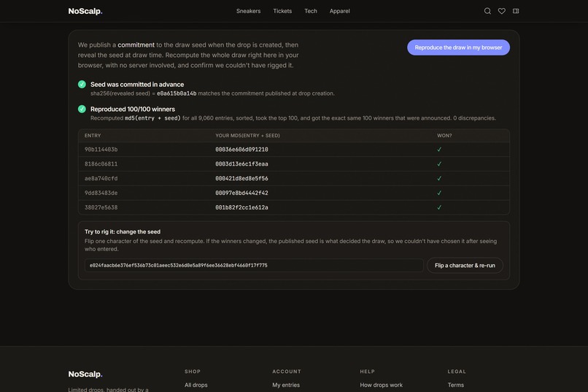Image resolution: width=588 pixels, height=392 pixels.
Task: Click hash 0003d13e6c1f3eaa
Action: pyautogui.click(x=241, y=164)
